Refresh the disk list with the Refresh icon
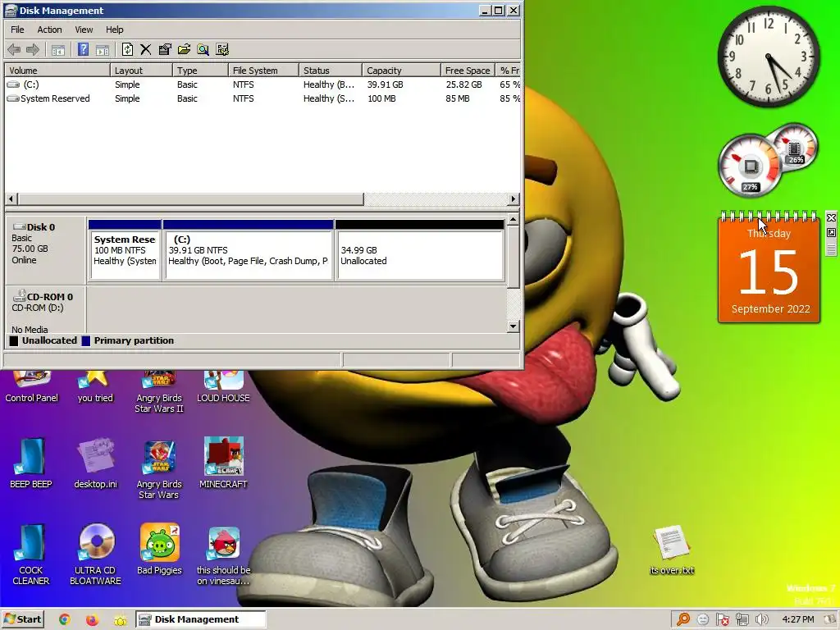 (x=127, y=50)
